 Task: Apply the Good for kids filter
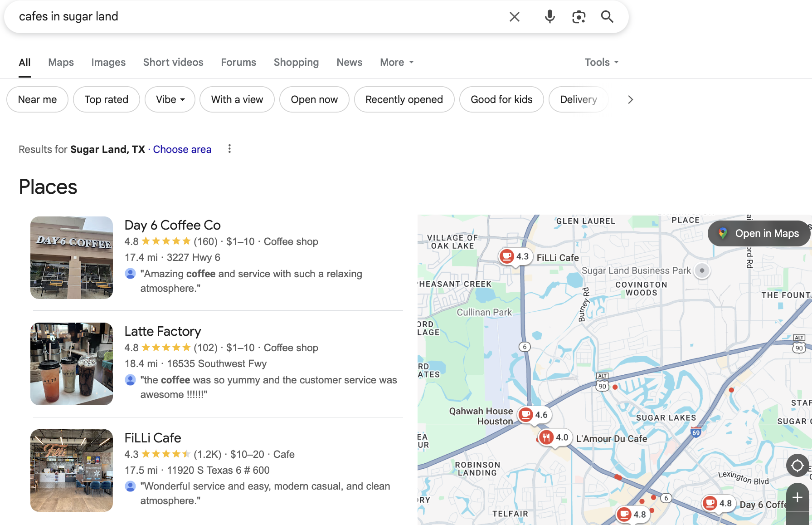501,99
